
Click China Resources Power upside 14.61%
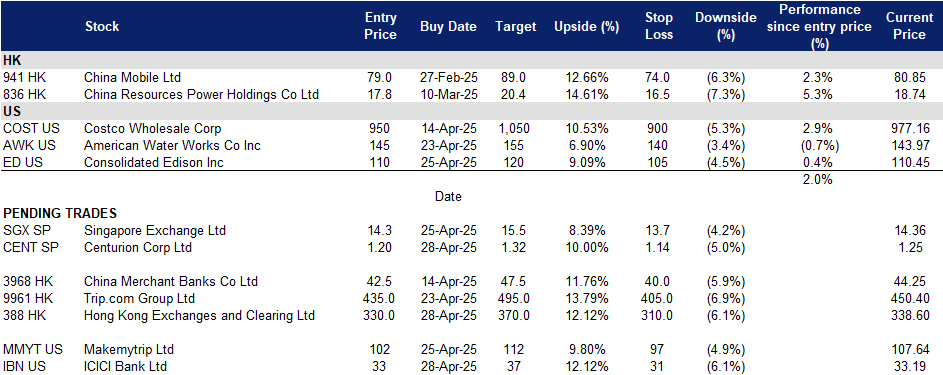pos(586,94)
